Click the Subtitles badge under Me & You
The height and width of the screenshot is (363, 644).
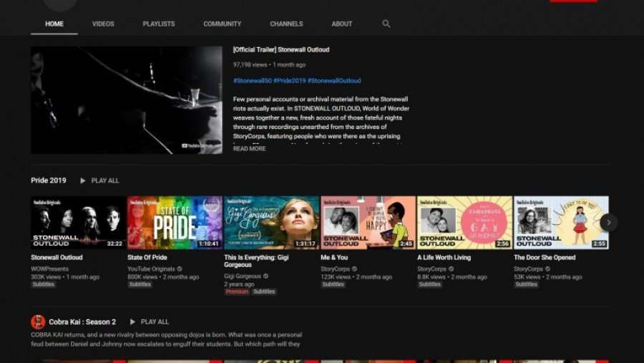click(333, 284)
